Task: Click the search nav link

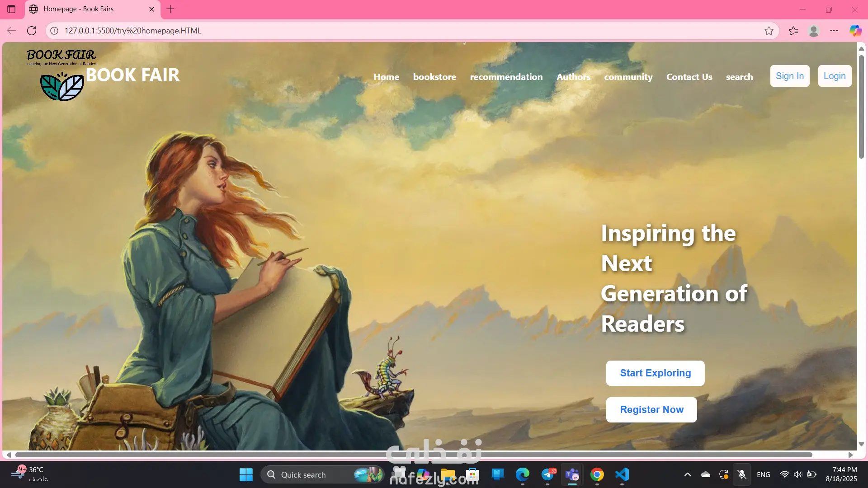Action: tap(740, 77)
